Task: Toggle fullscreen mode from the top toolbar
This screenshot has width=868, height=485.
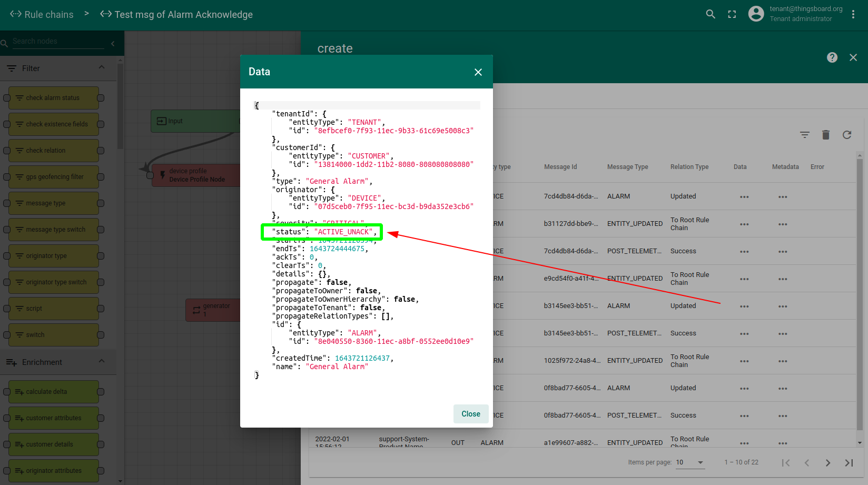Action: (732, 14)
